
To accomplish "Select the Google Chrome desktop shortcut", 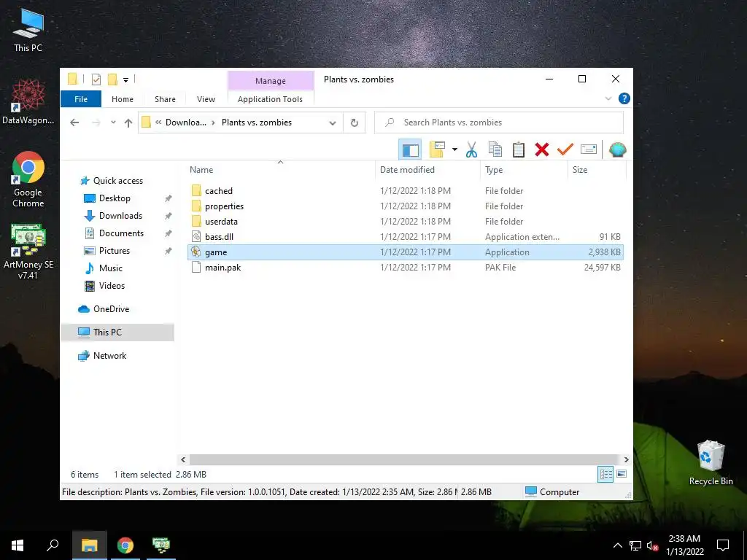I will 28,179.
